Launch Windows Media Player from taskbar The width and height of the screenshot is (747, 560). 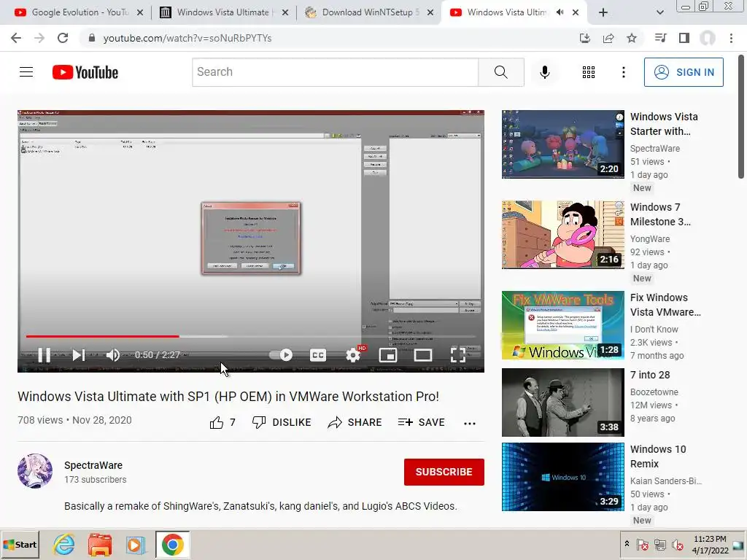click(x=135, y=545)
